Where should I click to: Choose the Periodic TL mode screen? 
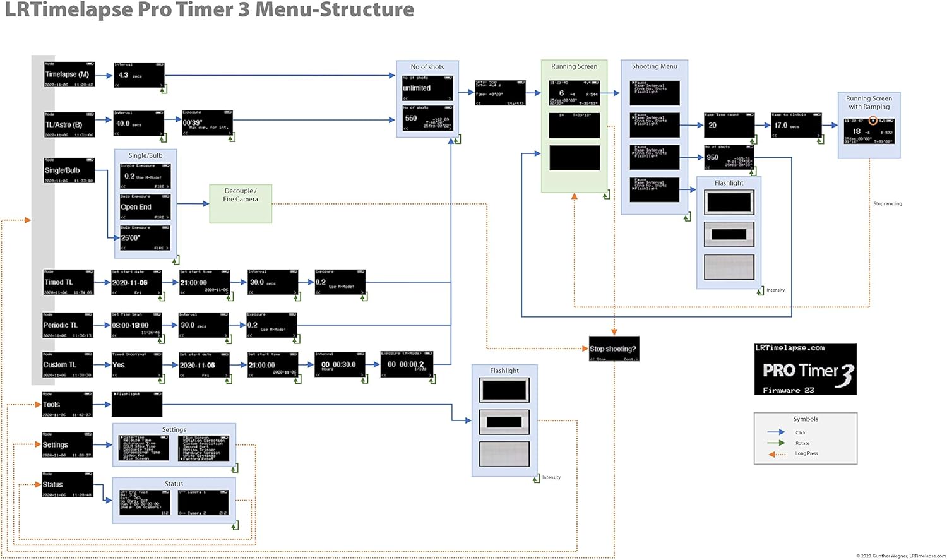coord(68,325)
